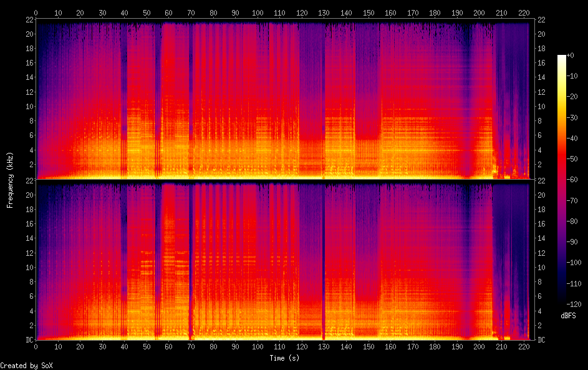This screenshot has height=370, width=588.
Task: Click the "dBFS" label under the color scale
Action: tap(568, 316)
